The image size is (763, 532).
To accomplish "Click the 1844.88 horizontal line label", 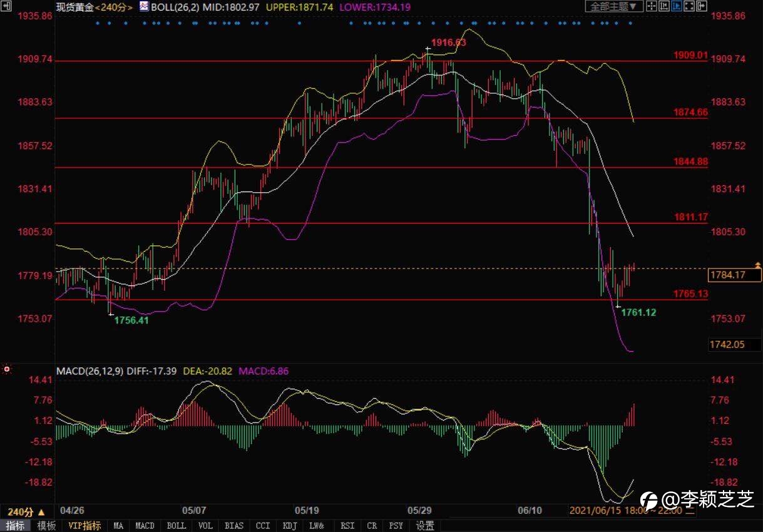I will click(x=690, y=161).
